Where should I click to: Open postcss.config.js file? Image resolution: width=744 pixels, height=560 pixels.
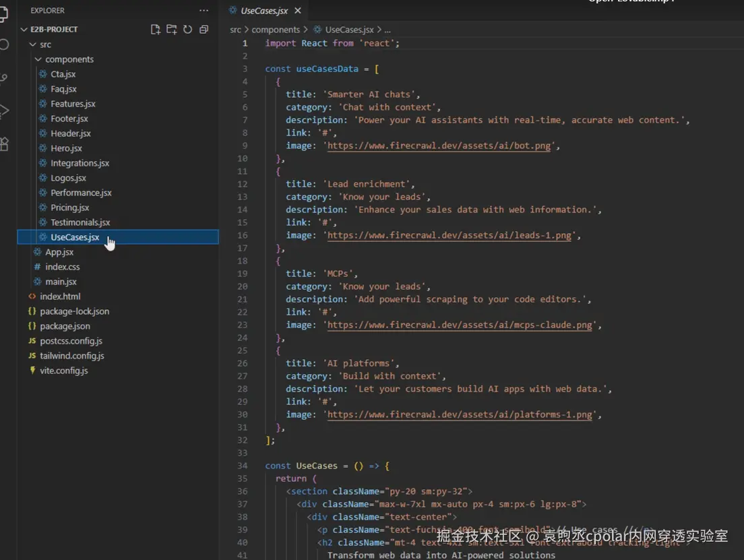(x=71, y=341)
